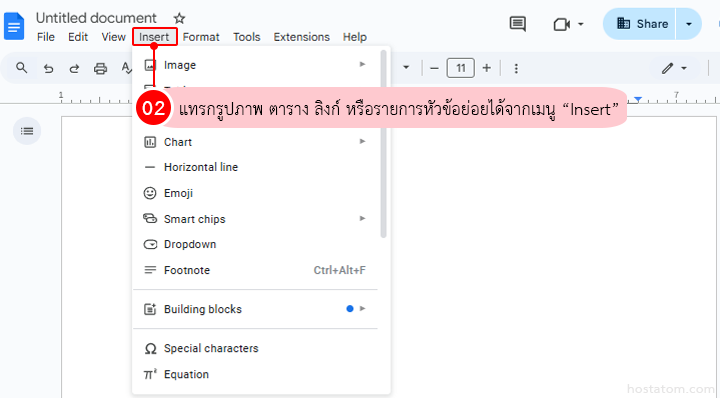The width and height of the screenshot is (720, 398).
Task: Click the Dropdown chip icon
Action: (150, 245)
